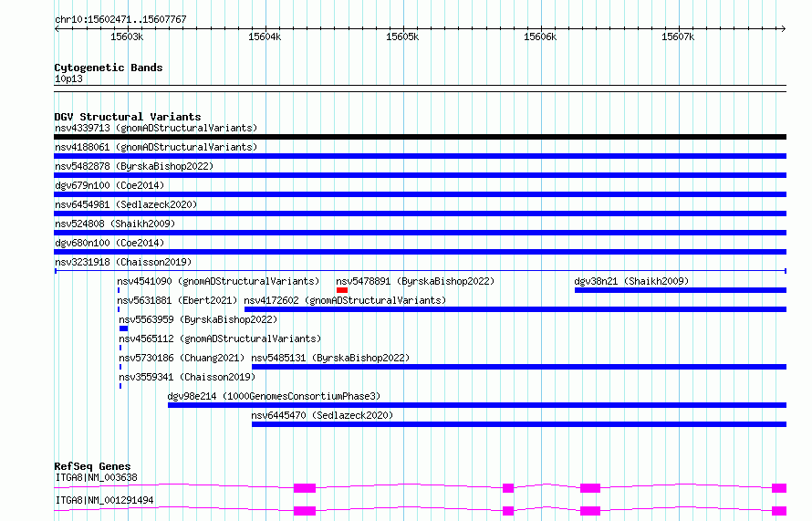Open variant dgv679n100 (Coe2014) label
This screenshot has height=521, width=812.
(109, 185)
